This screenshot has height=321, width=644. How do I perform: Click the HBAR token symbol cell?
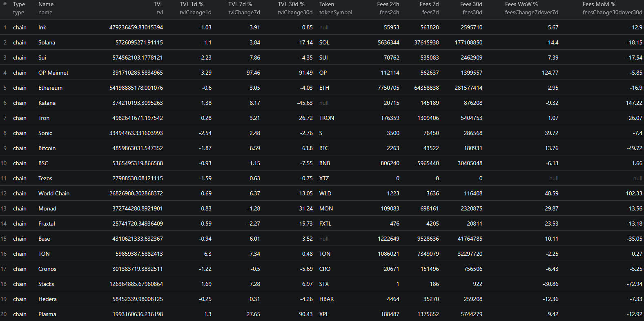tap(326, 299)
